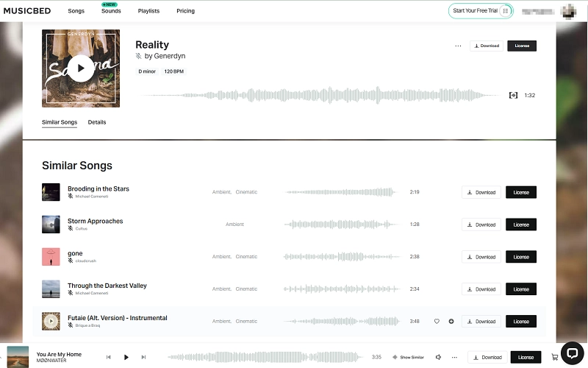
Task: Click the instrumental icon beside by Generdyn
Action: click(x=138, y=56)
